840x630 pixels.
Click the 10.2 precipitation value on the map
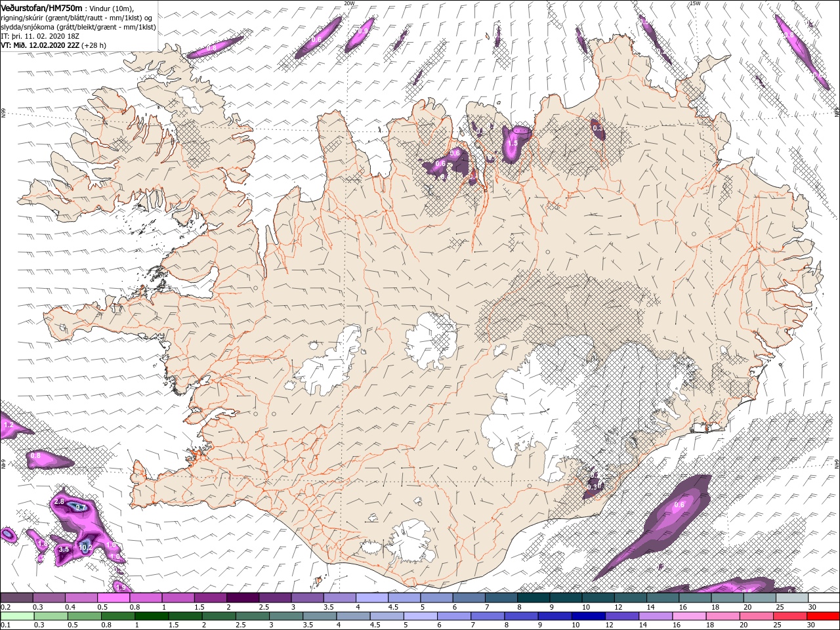pyautogui.click(x=85, y=547)
